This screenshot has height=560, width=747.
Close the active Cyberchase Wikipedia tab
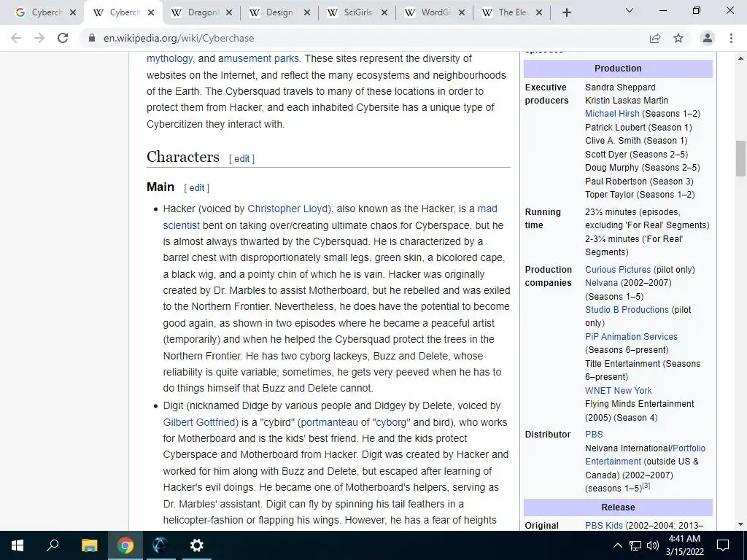151,13
